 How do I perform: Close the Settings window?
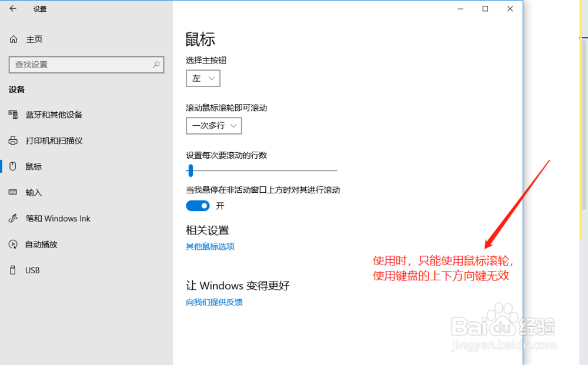[x=510, y=9]
